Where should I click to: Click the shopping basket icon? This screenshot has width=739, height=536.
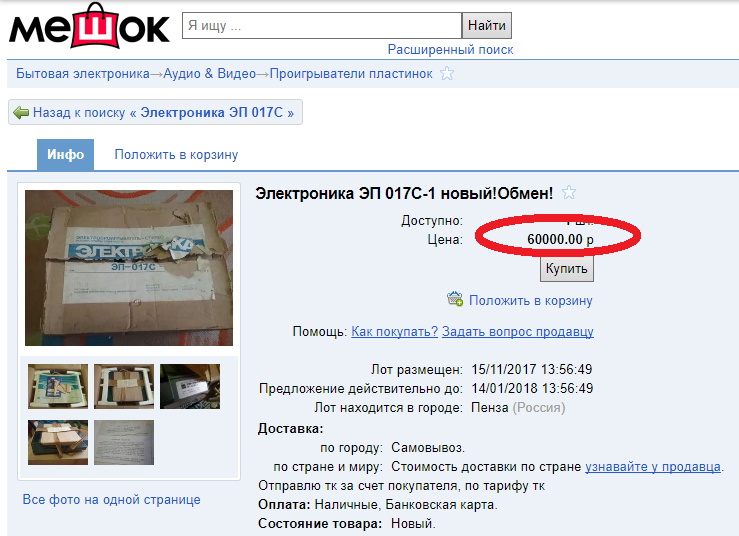click(x=455, y=299)
